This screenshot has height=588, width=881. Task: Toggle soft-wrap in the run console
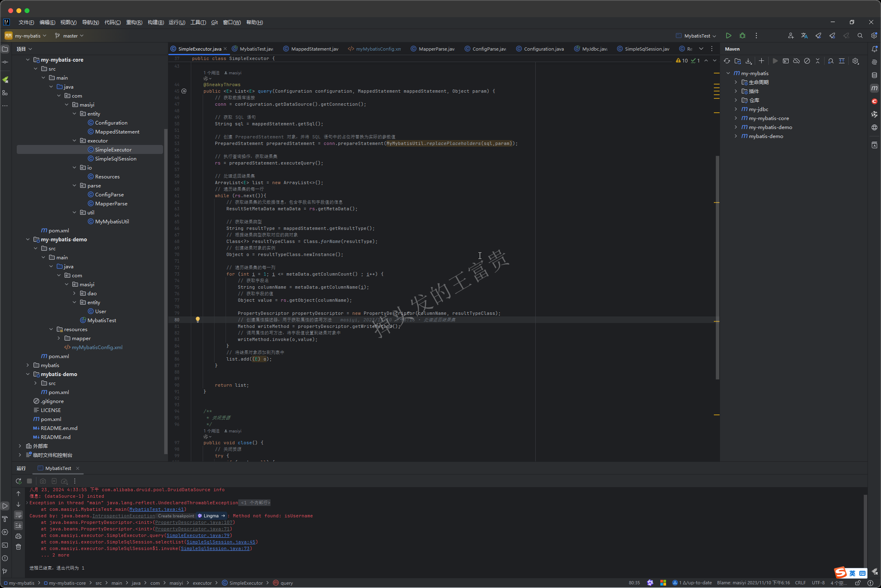pos(18,515)
